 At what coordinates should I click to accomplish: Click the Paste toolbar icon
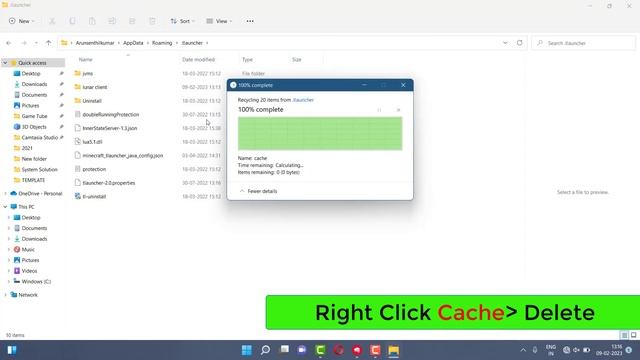[92, 21]
